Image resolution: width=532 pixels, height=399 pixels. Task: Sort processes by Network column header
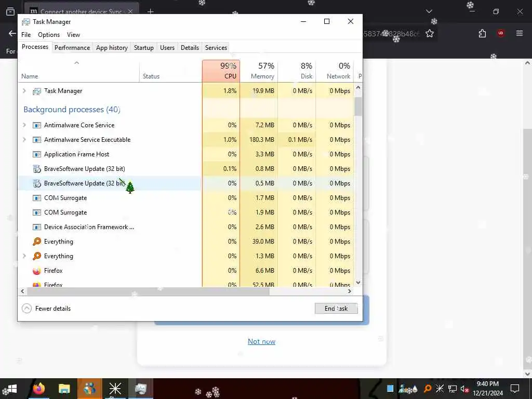coord(335,71)
